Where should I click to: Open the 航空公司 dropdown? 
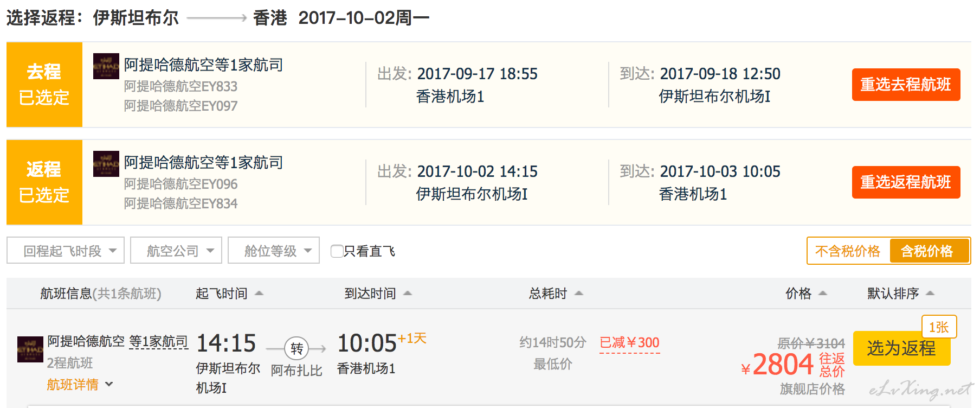coord(176,251)
